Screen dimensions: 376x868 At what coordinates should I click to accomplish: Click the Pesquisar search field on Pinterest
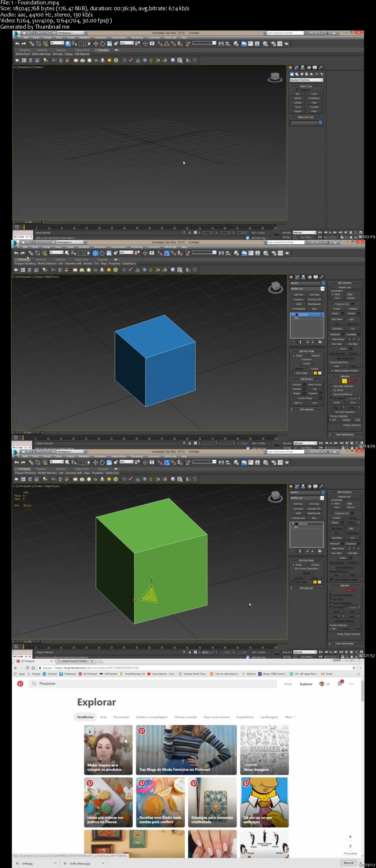153,684
